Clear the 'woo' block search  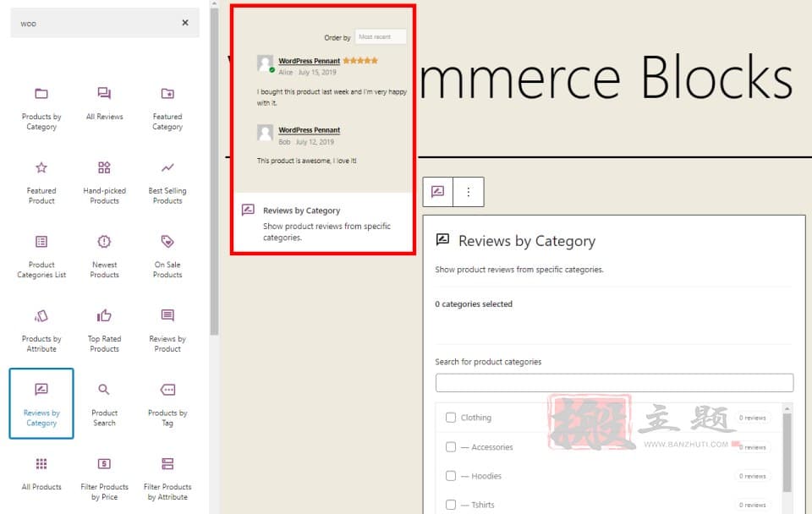(x=185, y=23)
